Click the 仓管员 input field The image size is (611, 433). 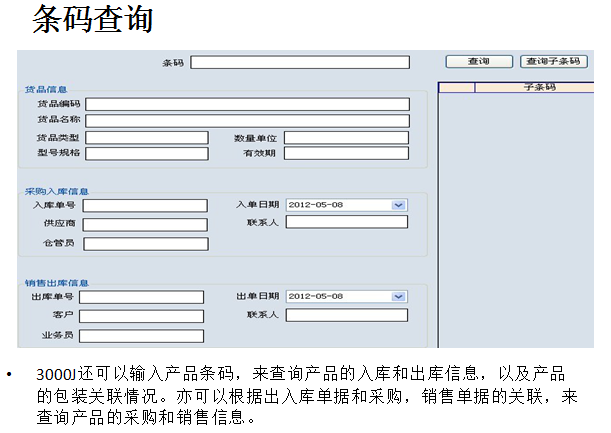coord(146,244)
